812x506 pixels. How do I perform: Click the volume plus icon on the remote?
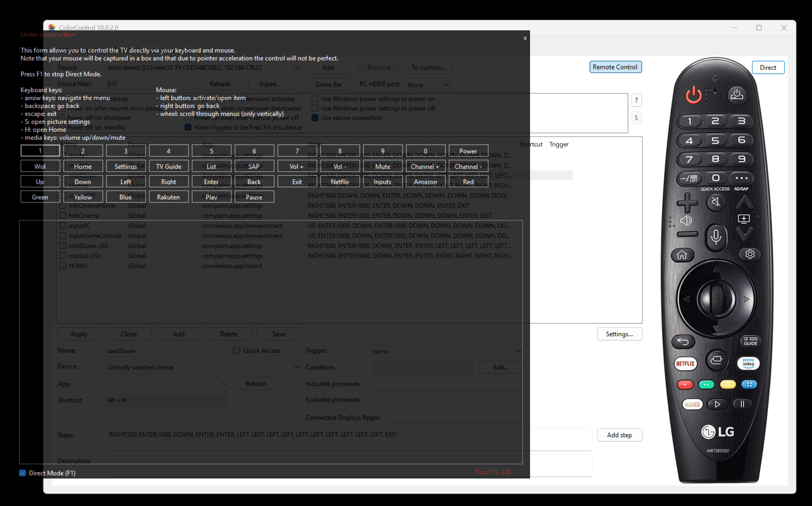click(x=687, y=203)
